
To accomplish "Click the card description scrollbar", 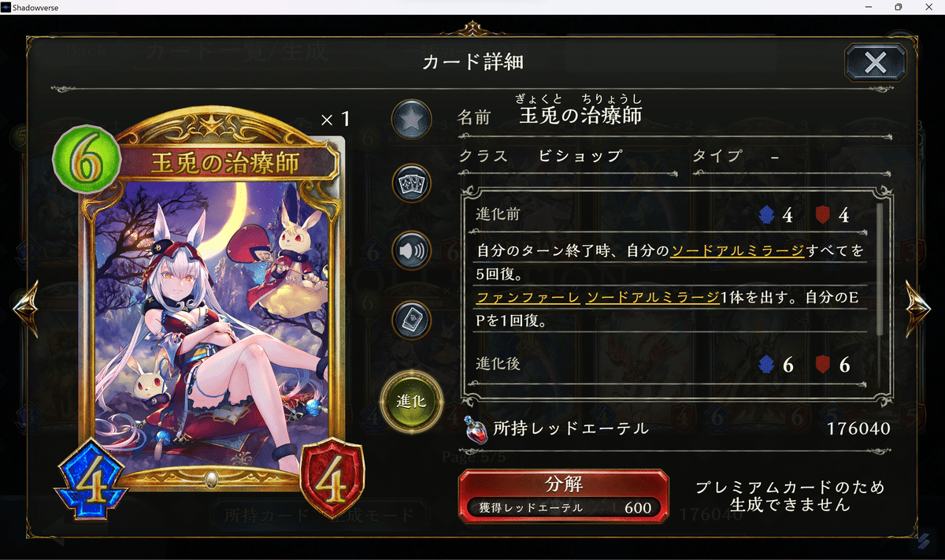I will 879,267.
